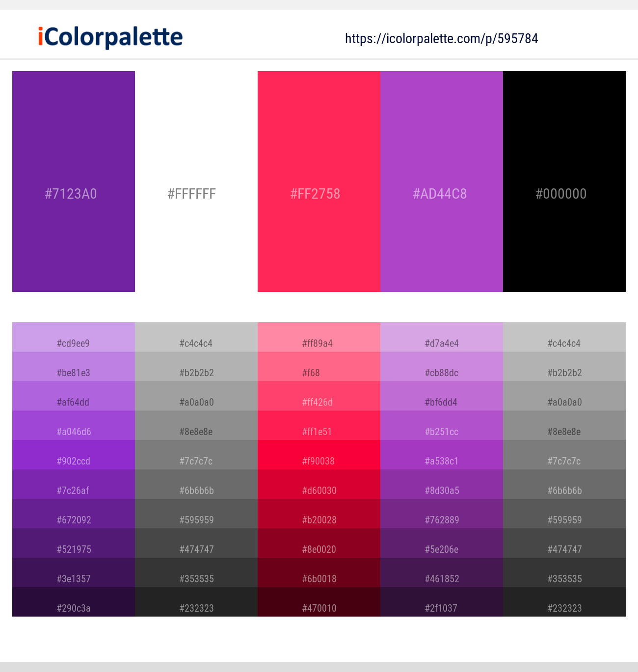The height and width of the screenshot is (672, 638).
Task: Select the #672092 deep purple shade
Action: click(x=74, y=514)
